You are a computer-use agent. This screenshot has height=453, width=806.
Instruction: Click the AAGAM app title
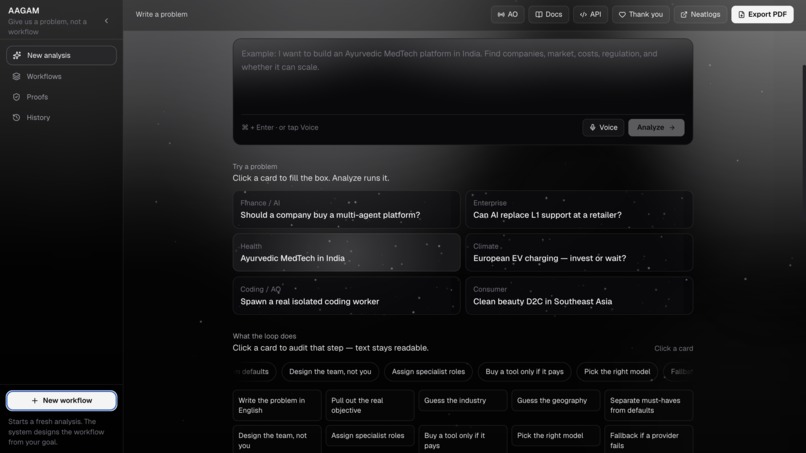pos(24,10)
